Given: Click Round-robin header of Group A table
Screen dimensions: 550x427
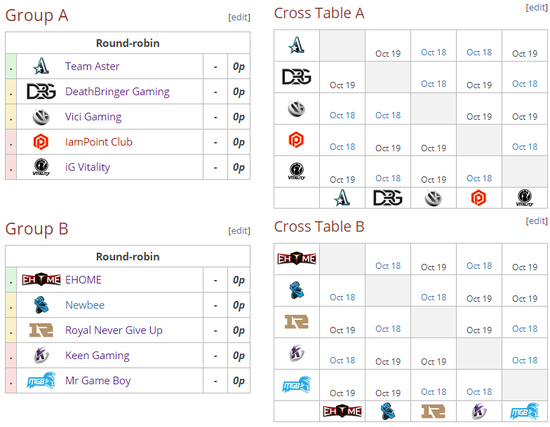Looking at the screenshot, I should pos(128,43).
